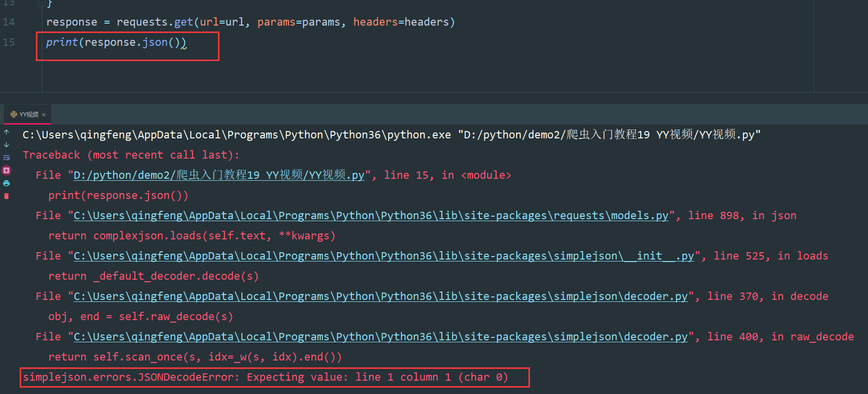
Task: Click 'return self.scan_once(s, idx=_w(s, idx).end())' line
Action: (195, 357)
